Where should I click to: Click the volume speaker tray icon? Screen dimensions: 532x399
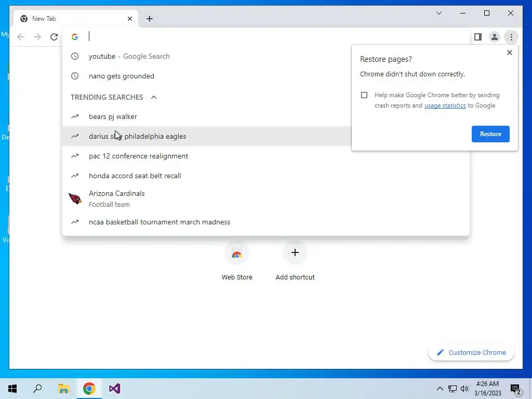464,389
